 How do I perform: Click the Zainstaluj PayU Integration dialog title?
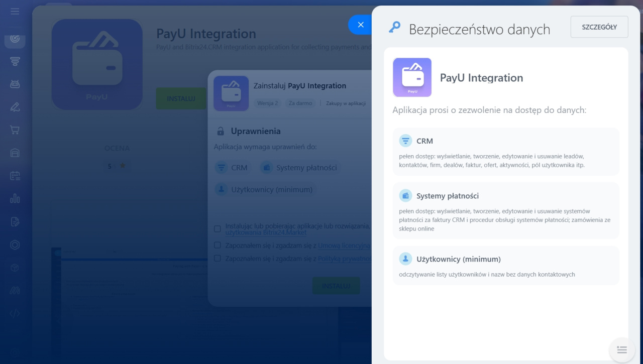tap(300, 86)
